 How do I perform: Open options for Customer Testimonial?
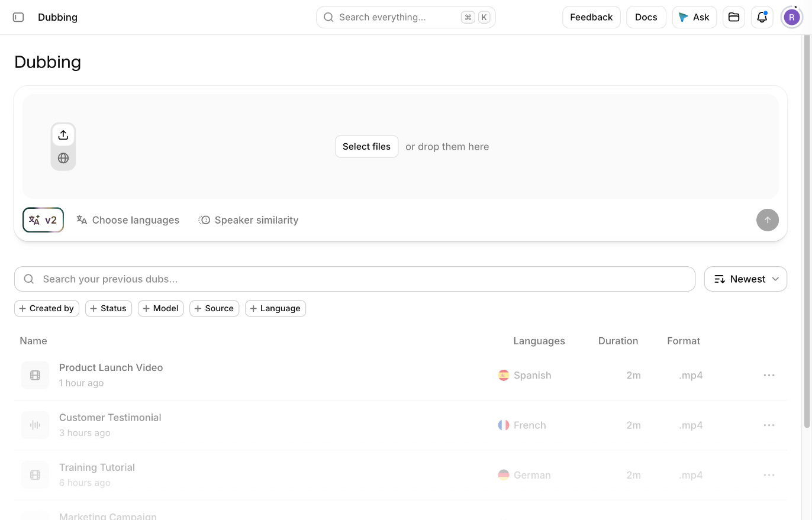tap(769, 425)
